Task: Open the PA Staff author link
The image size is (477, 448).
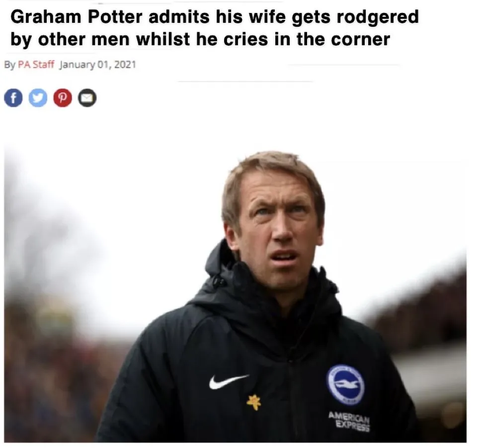Action: pyautogui.click(x=36, y=65)
